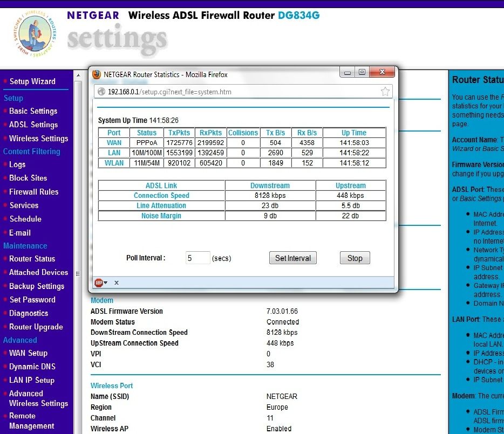
Task: Open Setup Wizard
Action: (x=32, y=81)
